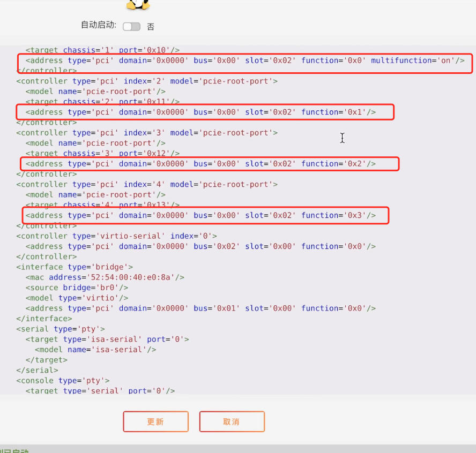The image size is (476, 453).
Task: Toggle the 自动启动 (autostart) switch on
Action: [131, 26]
